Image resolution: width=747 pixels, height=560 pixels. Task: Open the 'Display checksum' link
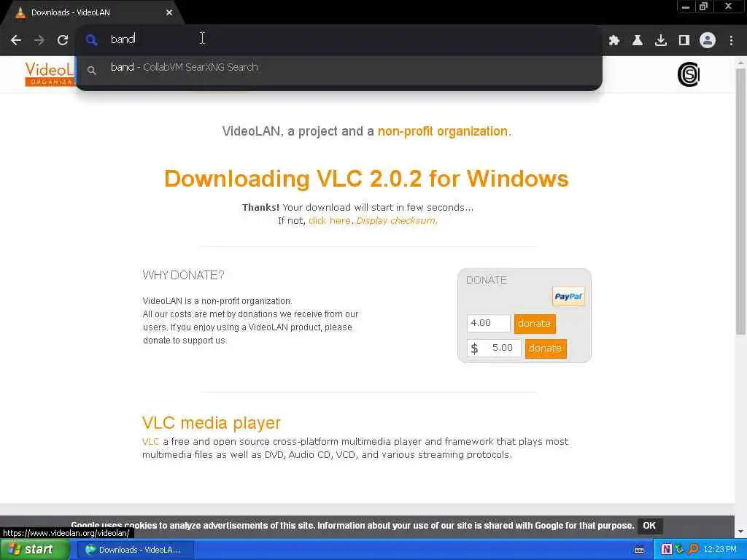(x=395, y=221)
